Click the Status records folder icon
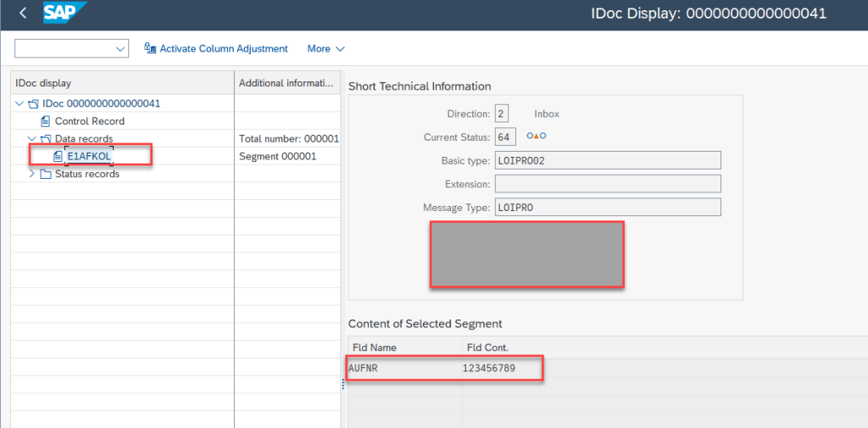868x428 pixels. [x=46, y=174]
